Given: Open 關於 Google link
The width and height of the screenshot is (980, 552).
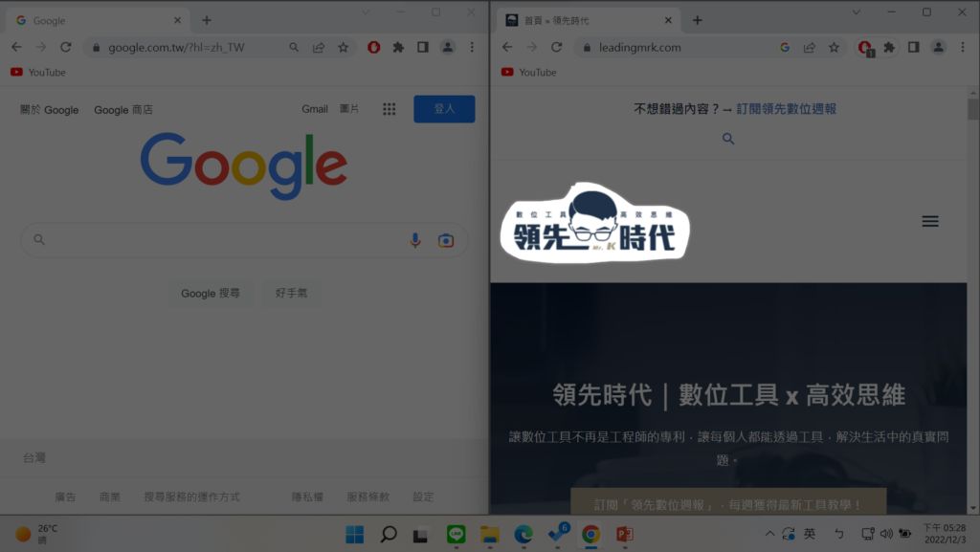Looking at the screenshot, I should pos(50,110).
